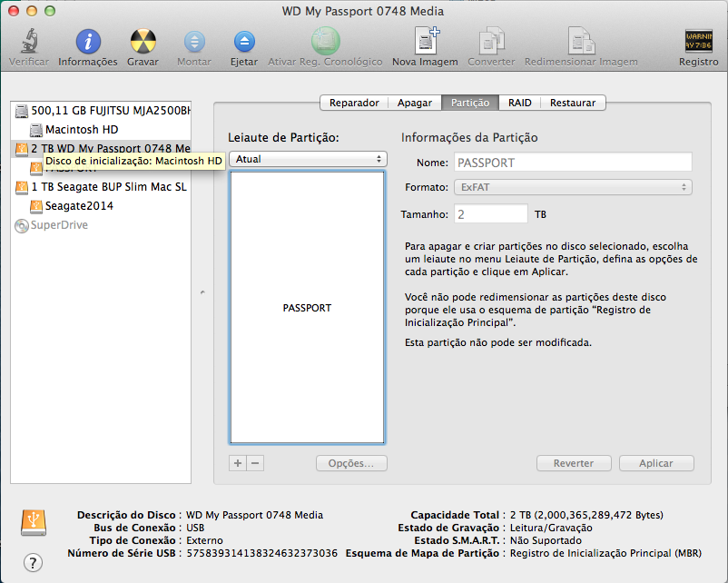Select Macintosh HD in the sidebar

(x=82, y=130)
